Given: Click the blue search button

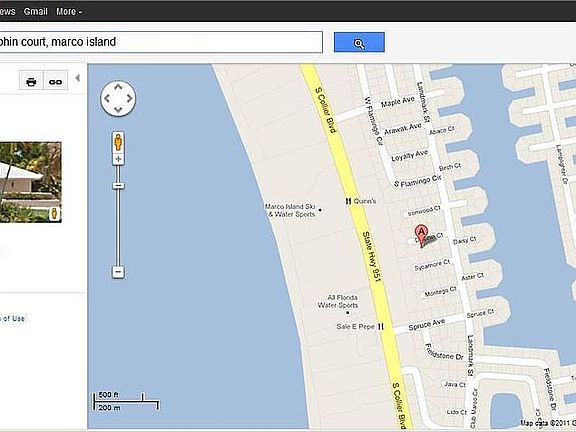Looking at the screenshot, I should (359, 42).
